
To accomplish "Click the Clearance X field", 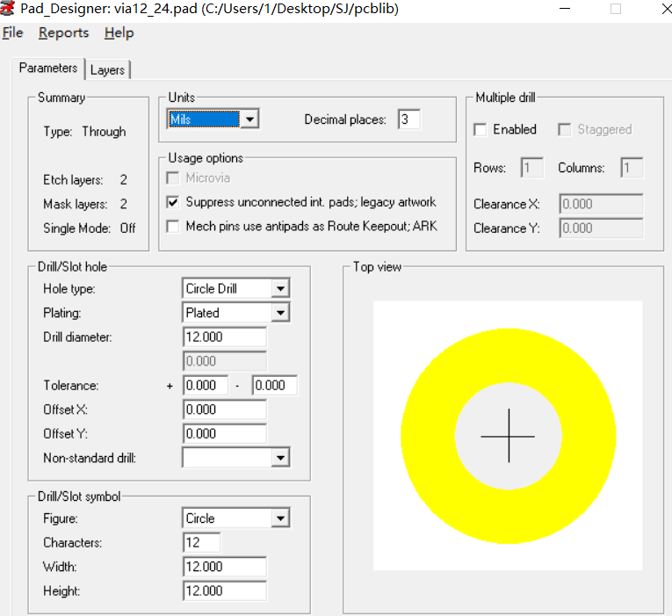I will point(601,204).
